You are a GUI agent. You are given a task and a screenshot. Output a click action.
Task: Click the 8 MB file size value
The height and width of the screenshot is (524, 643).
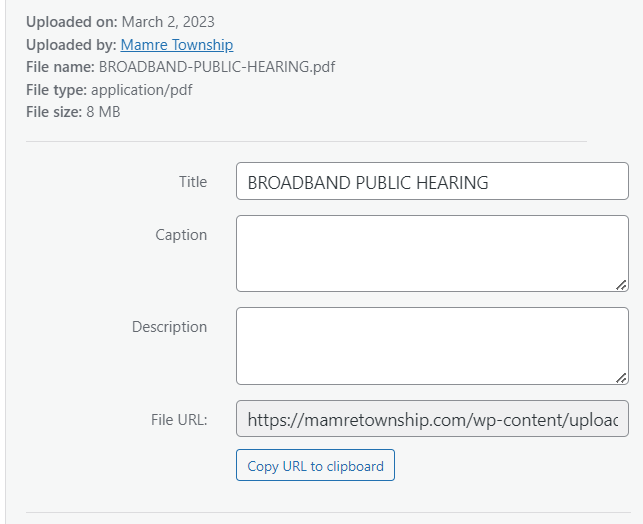103,112
